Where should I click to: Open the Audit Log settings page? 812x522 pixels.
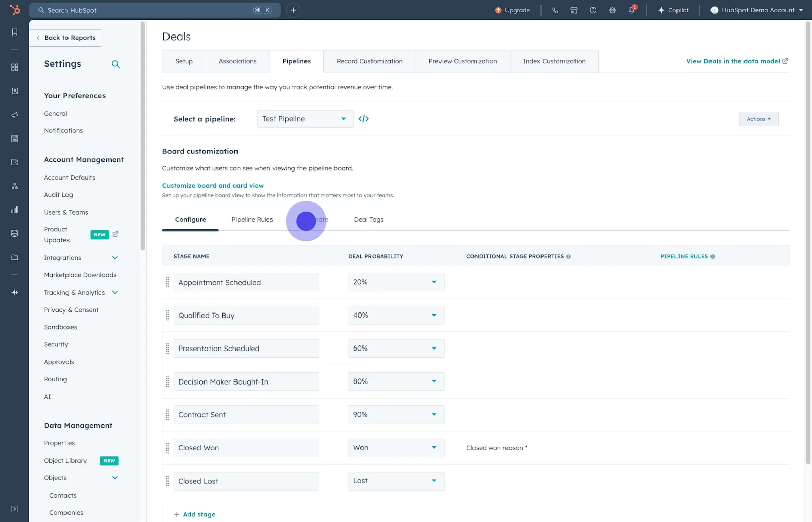(x=58, y=195)
